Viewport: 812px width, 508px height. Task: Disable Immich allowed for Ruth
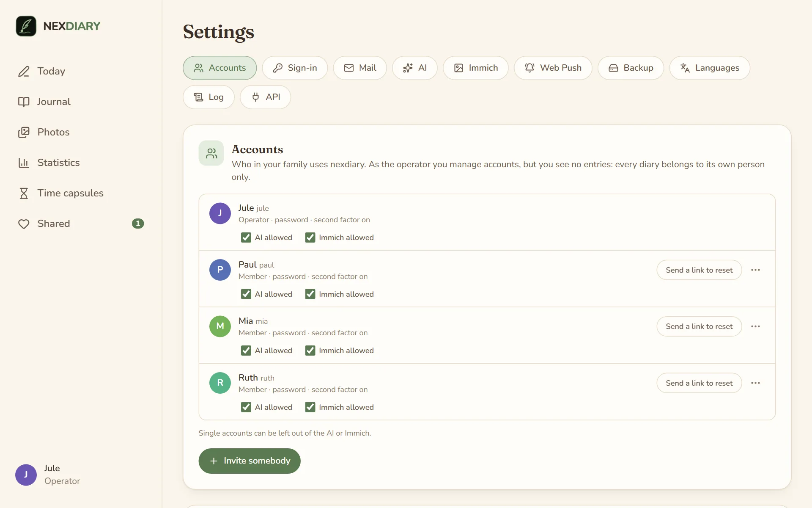310,407
